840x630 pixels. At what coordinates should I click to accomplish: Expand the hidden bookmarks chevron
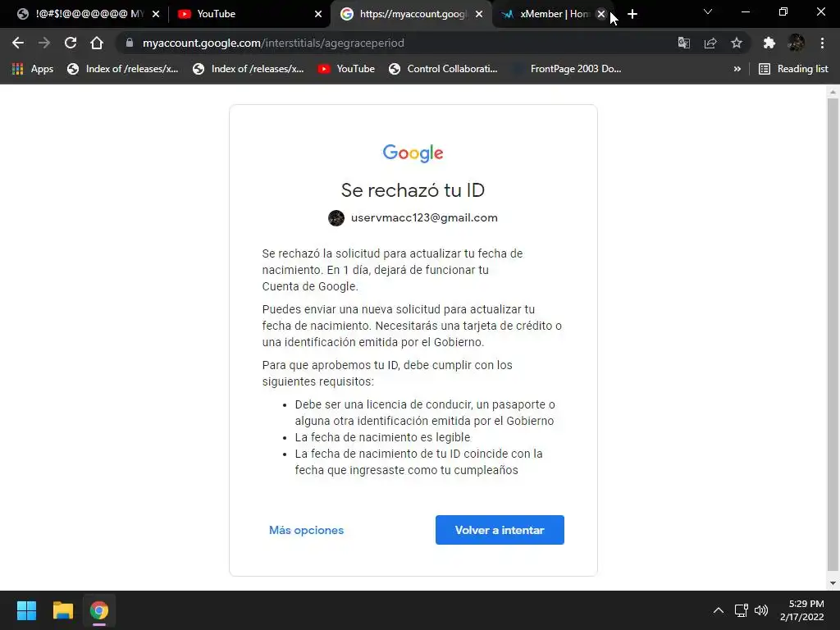point(737,69)
